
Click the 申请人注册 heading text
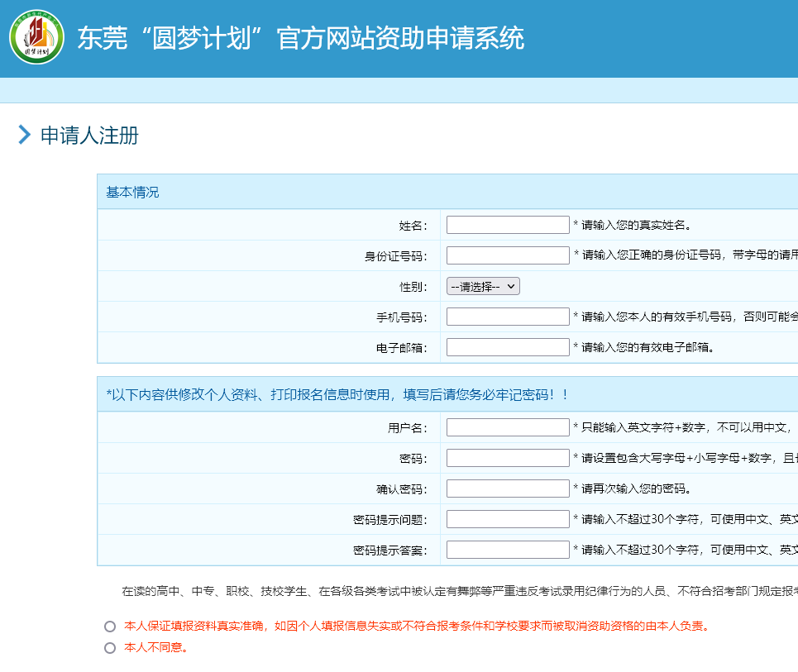tap(89, 136)
